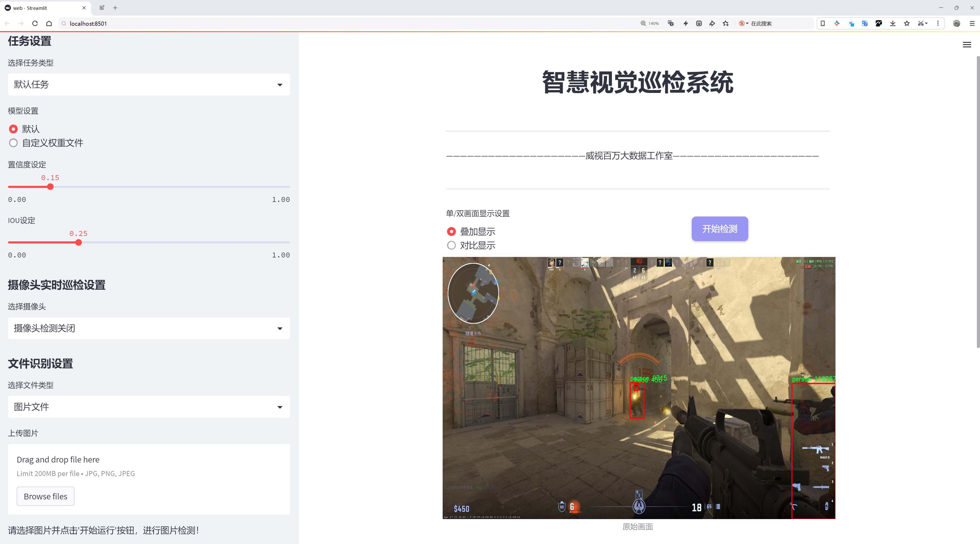
Task: Click the 威视百万大数据工作室 text line
Action: tap(629, 155)
